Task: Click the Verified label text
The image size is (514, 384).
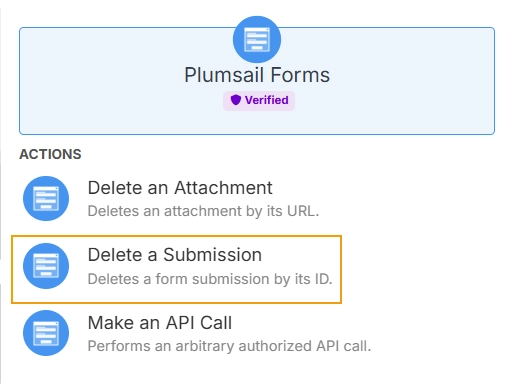Action: (x=267, y=100)
